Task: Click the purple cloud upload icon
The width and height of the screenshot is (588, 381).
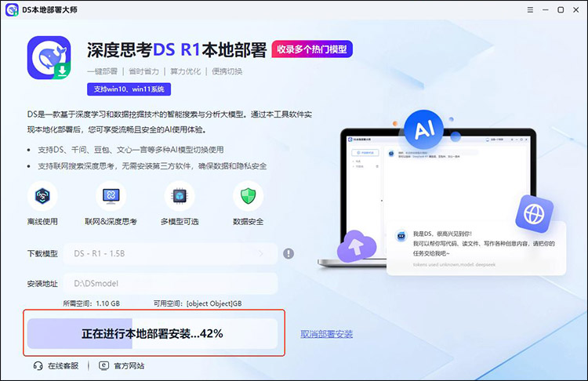Action: [356, 246]
